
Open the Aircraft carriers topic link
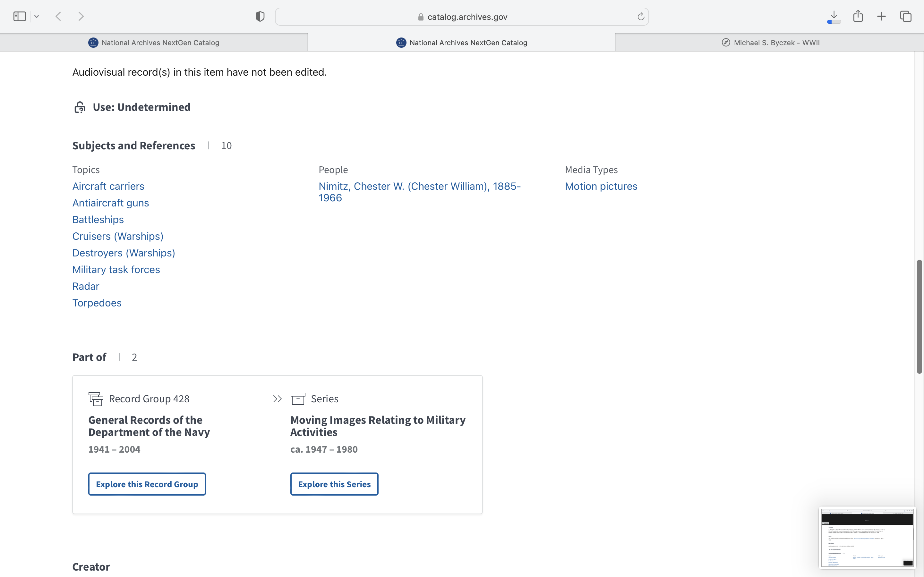108,186
